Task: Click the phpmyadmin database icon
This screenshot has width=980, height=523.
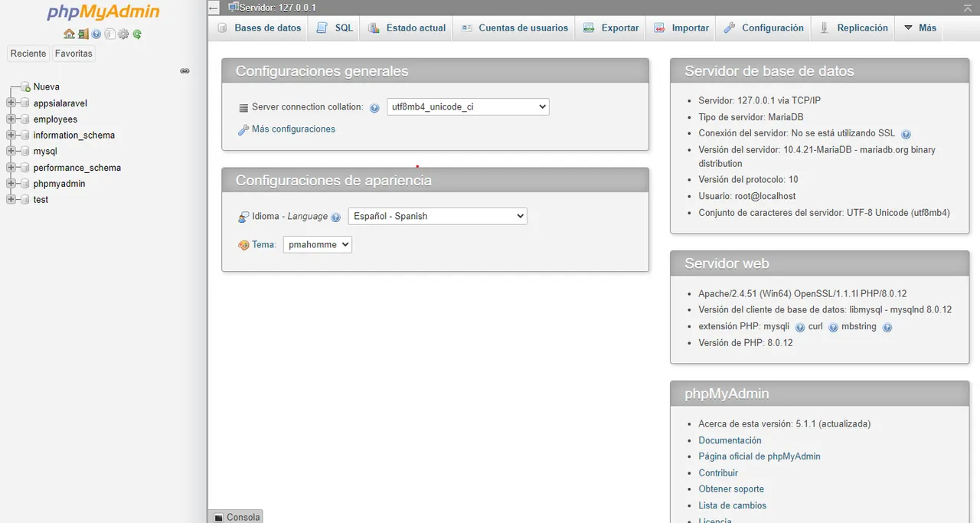Action: [25, 184]
